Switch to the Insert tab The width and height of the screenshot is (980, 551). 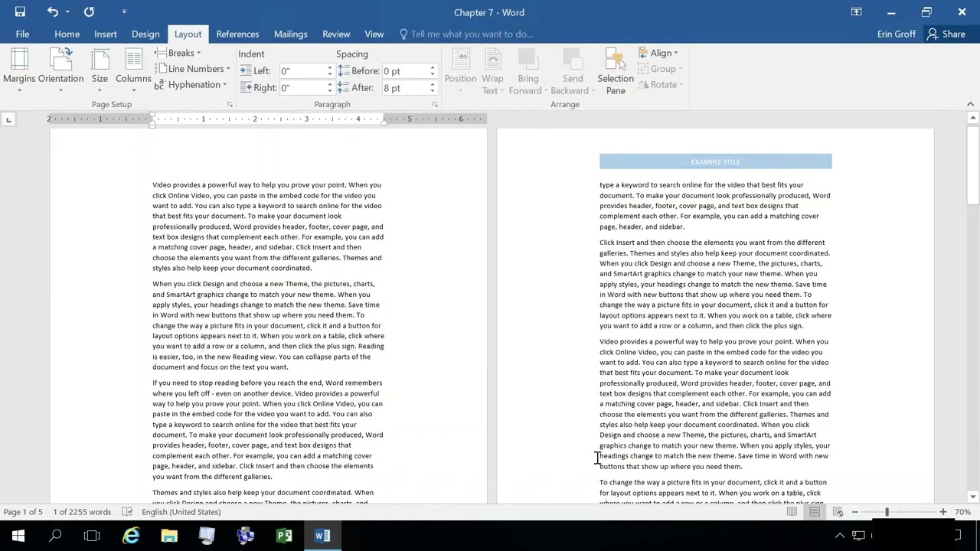click(x=106, y=34)
